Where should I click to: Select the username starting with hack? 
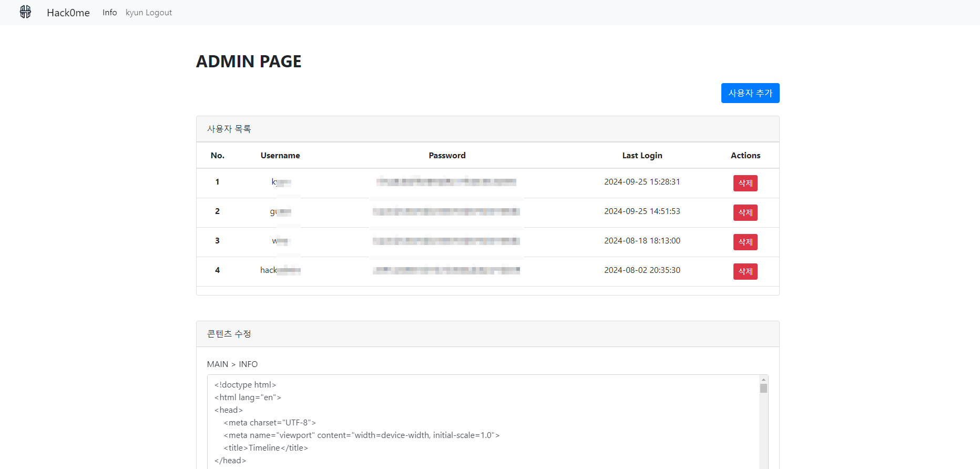tap(280, 270)
